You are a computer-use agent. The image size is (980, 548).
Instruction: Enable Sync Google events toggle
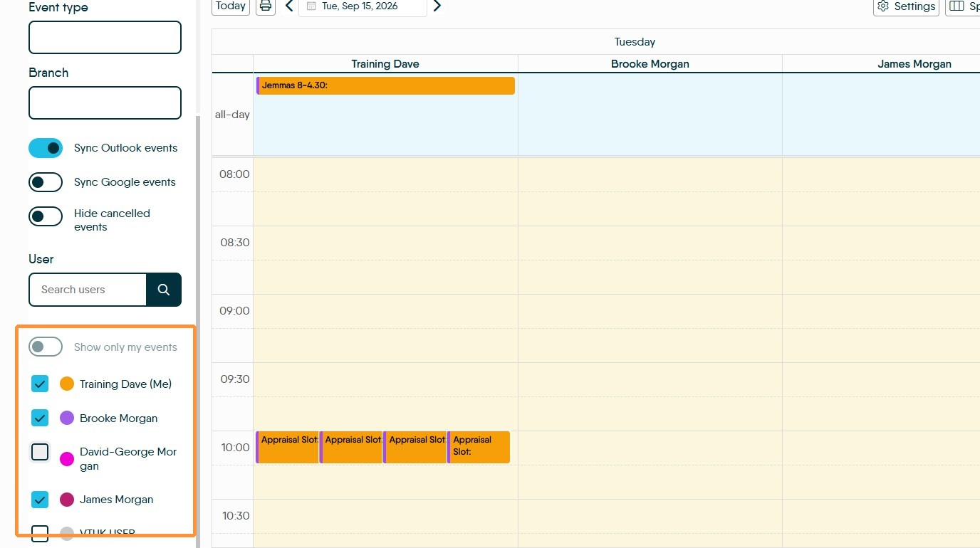46,182
